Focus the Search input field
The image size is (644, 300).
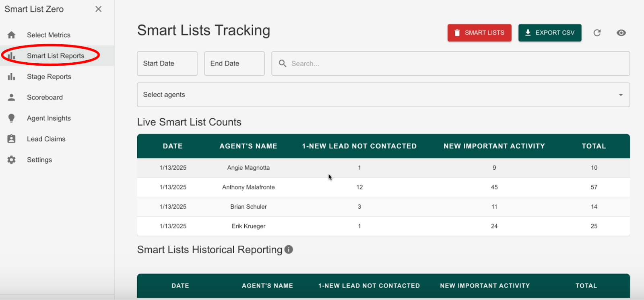click(451, 64)
